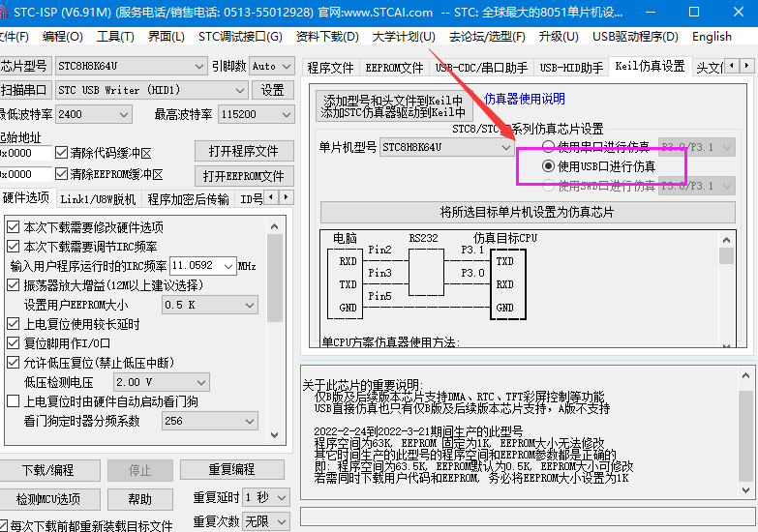Image resolution: width=758 pixels, height=532 pixels.
Task: Click 将所选目标单片机设置为仿真芯片 button
Action: coord(528,212)
